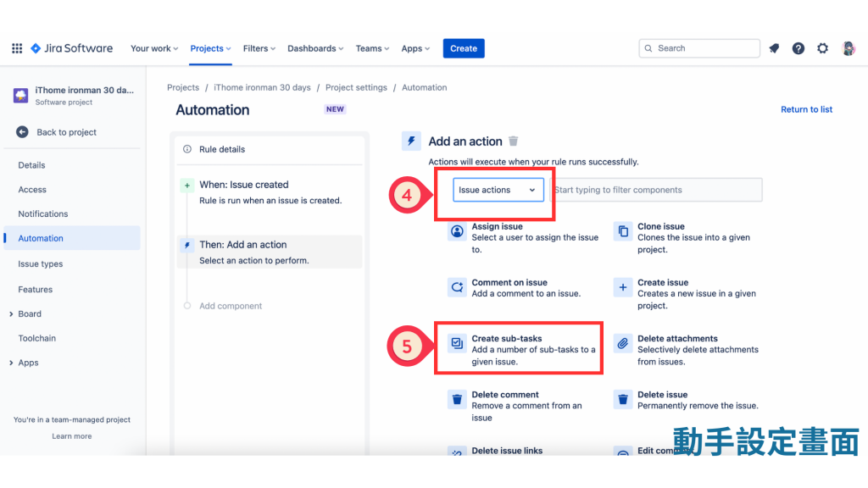Click the Return to list link

point(806,109)
